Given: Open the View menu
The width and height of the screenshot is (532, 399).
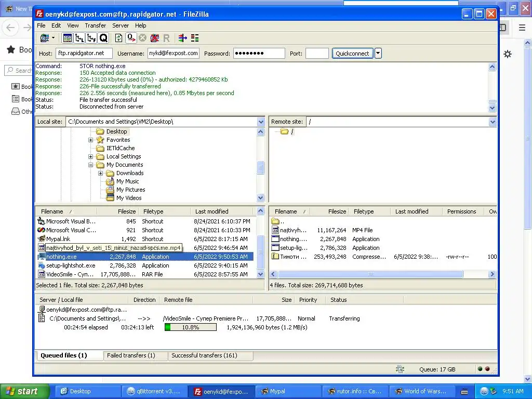Looking at the screenshot, I should tap(73, 25).
